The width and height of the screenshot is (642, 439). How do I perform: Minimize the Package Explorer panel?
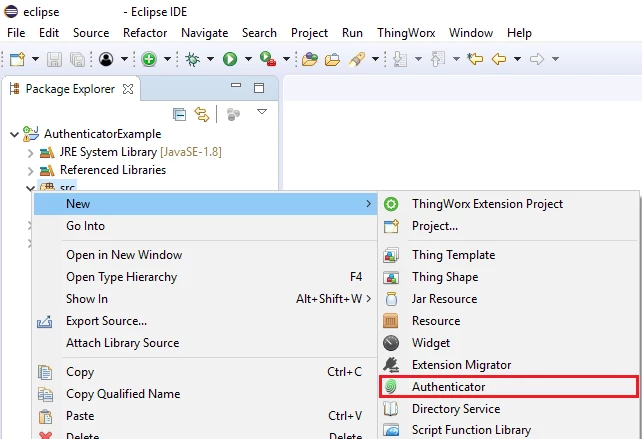pyautogui.click(x=236, y=86)
